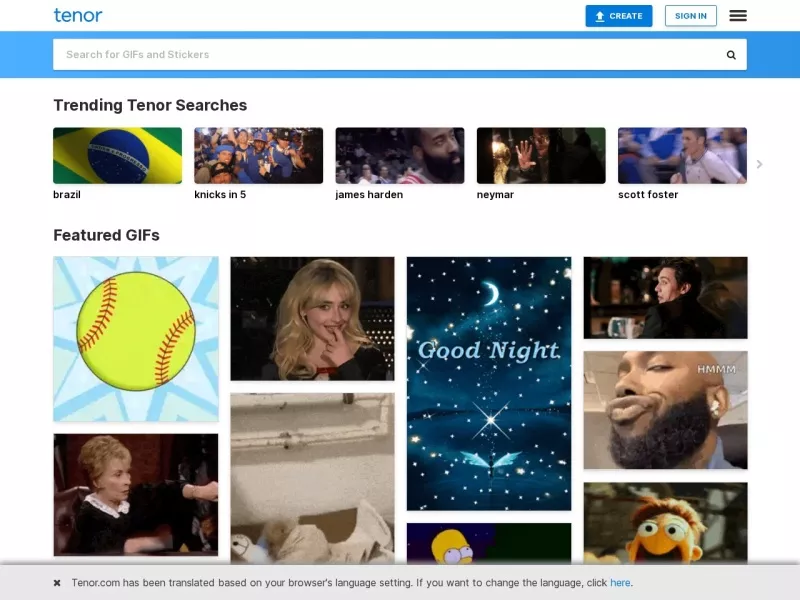Click the 'knicks in 5' label
The image size is (800, 600).
click(220, 194)
